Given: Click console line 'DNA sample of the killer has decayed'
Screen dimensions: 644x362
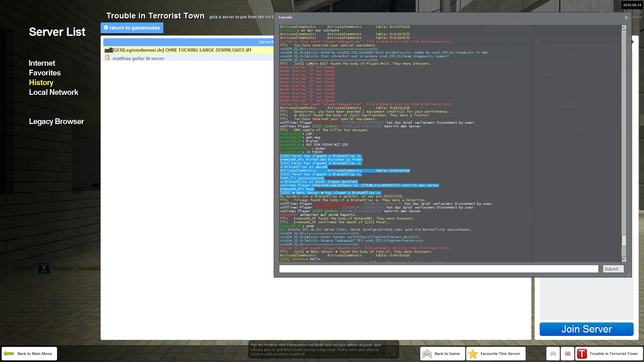Looking at the screenshot, I should 324,130.
